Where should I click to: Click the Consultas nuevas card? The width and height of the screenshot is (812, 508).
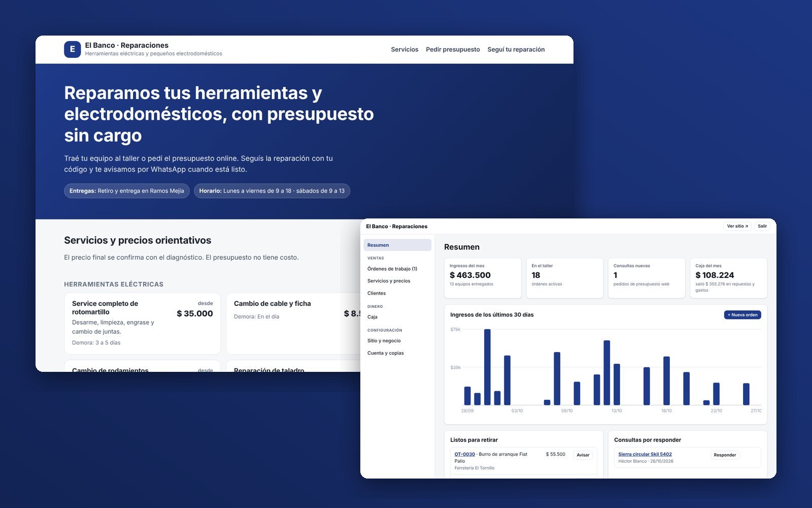[647, 278]
